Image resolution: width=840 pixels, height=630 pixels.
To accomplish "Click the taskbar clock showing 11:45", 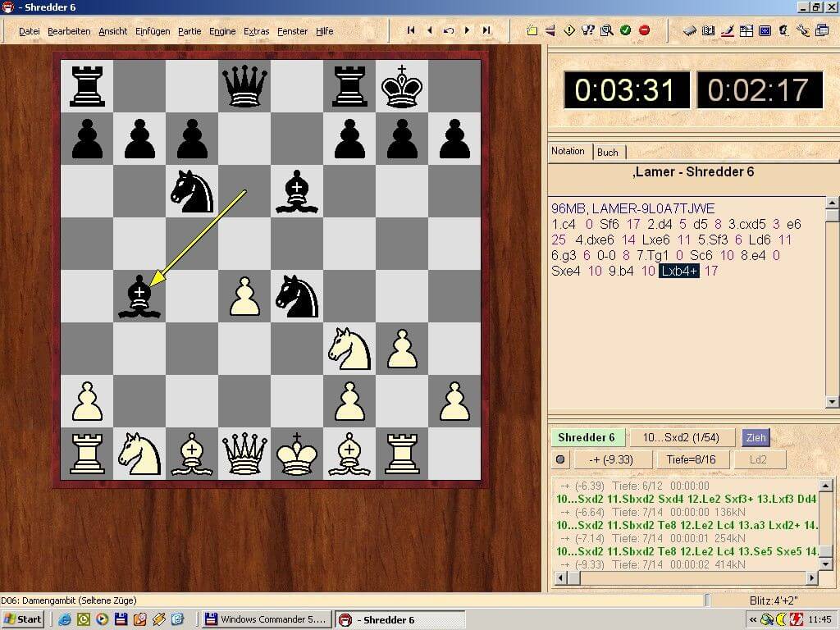I will pos(819,619).
